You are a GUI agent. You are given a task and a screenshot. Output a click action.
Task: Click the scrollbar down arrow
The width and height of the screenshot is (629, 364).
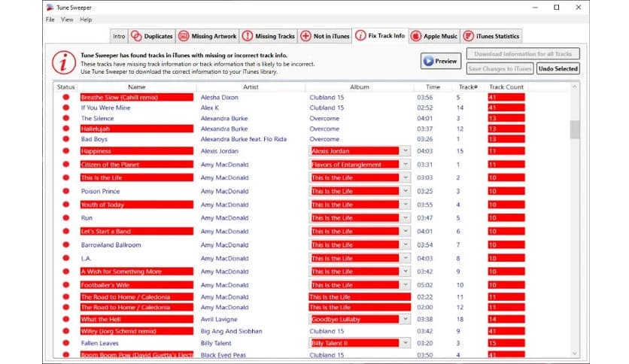click(x=575, y=353)
